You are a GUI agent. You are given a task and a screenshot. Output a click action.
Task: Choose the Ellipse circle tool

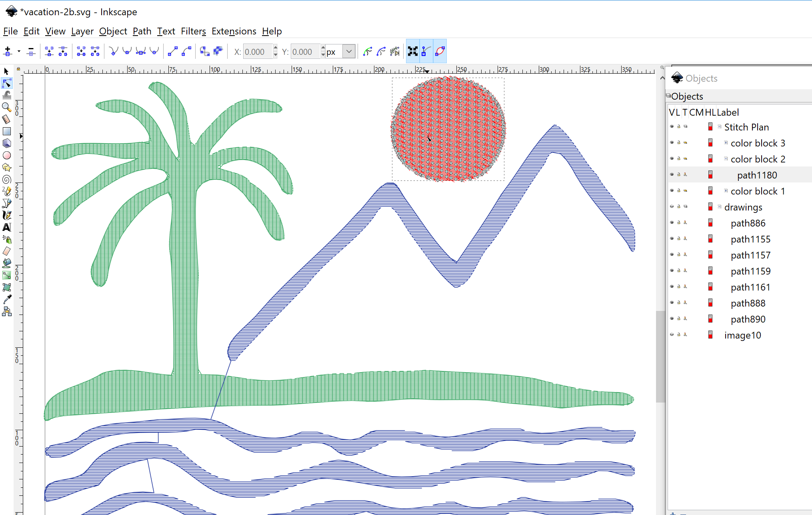6,155
